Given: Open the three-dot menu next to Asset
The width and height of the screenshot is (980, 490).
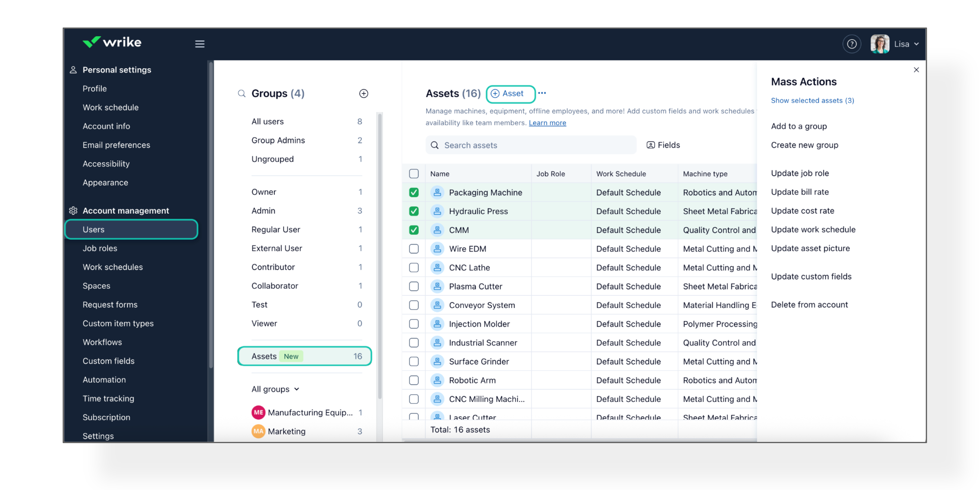Looking at the screenshot, I should 542,93.
